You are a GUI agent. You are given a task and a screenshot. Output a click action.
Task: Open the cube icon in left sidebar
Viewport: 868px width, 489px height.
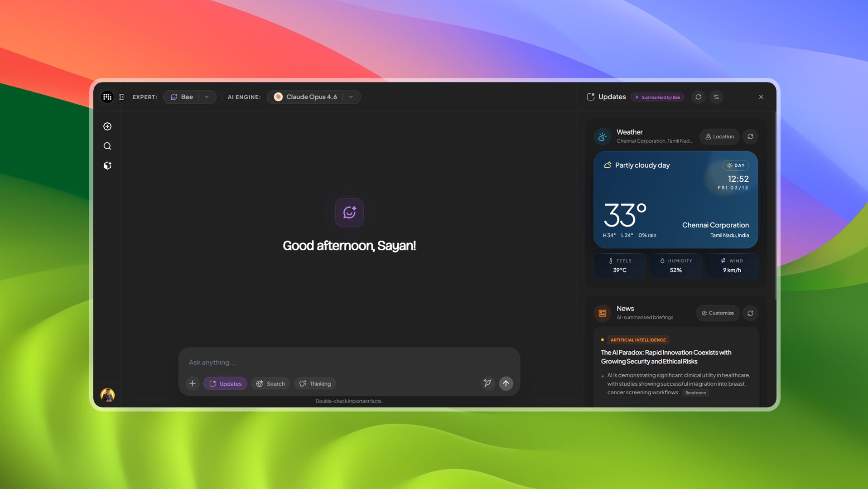click(x=107, y=165)
